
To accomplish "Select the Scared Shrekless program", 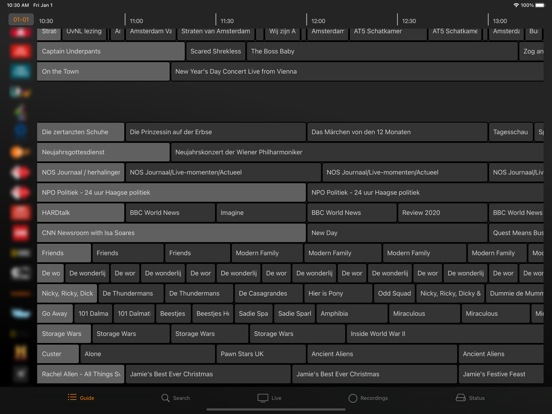I will coord(215,51).
